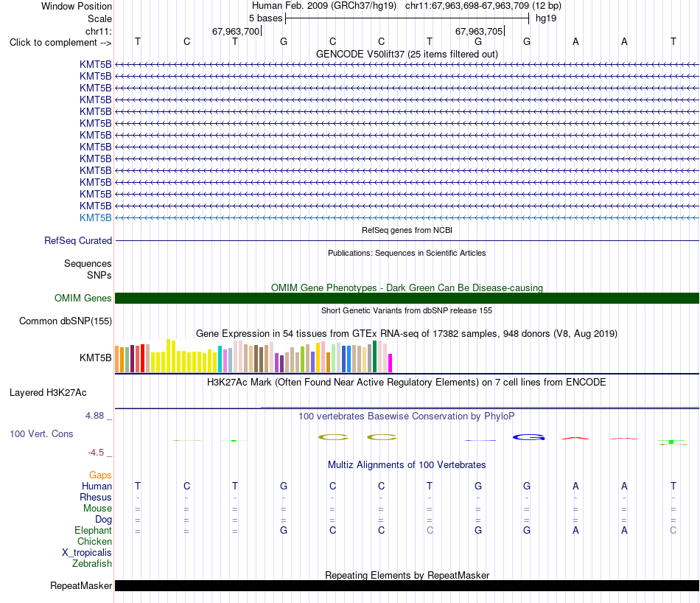Screen dimensions: 700x603
Task: Click the Sequences track label
Action: tap(88, 263)
